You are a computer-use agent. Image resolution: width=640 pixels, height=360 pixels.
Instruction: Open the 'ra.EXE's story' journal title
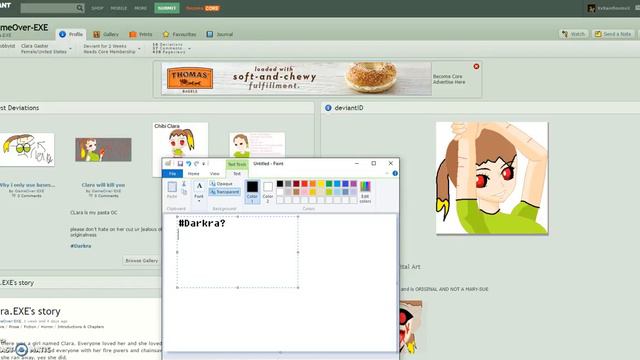[30, 311]
